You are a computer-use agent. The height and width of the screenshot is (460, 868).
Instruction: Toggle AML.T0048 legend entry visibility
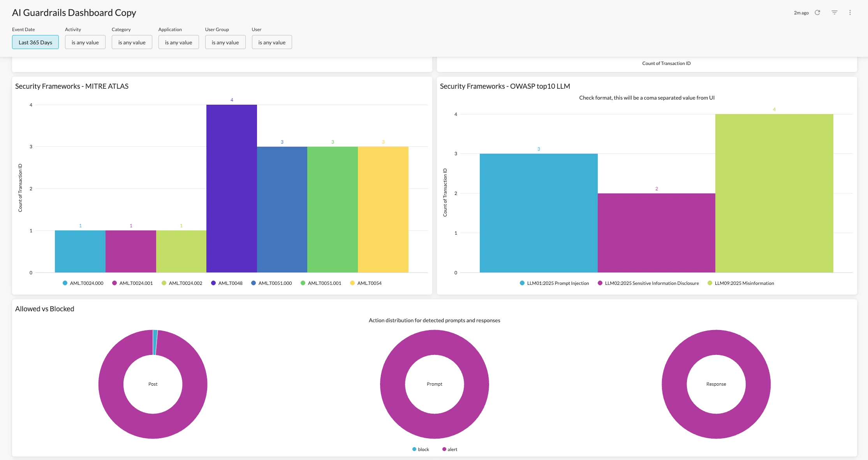coord(230,283)
